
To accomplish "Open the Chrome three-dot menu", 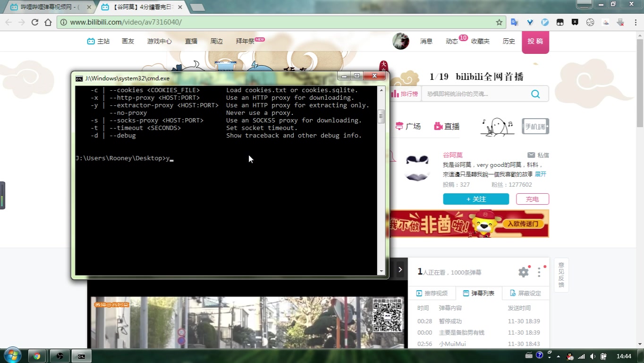I will 635,22.
